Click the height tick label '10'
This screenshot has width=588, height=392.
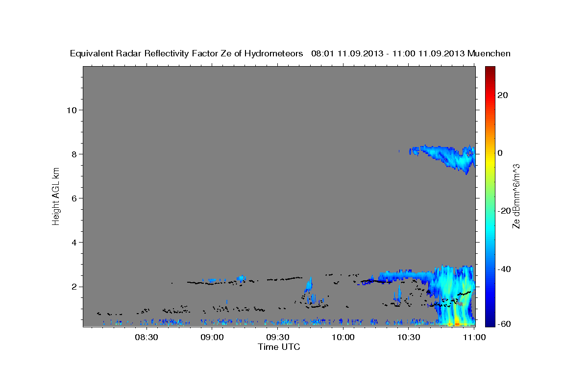[72, 110]
